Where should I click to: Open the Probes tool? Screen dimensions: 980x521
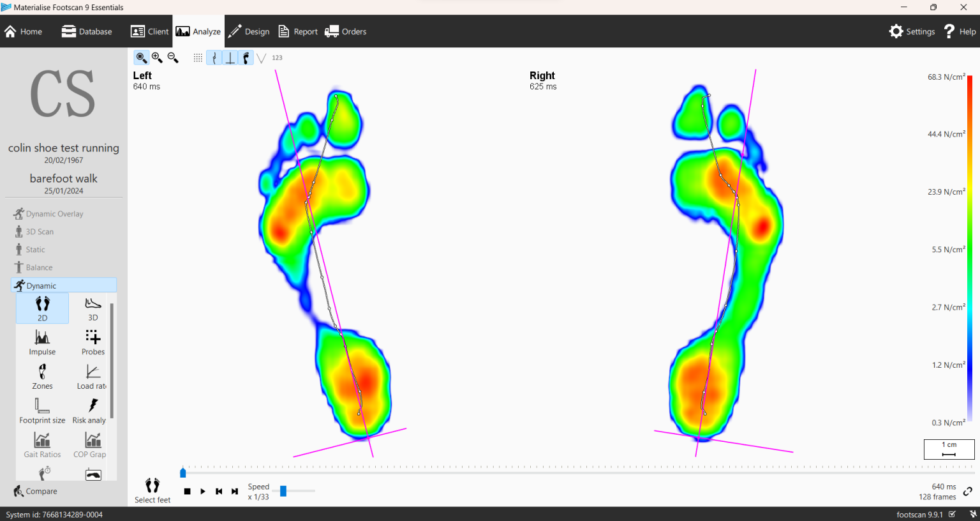tap(93, 342)
